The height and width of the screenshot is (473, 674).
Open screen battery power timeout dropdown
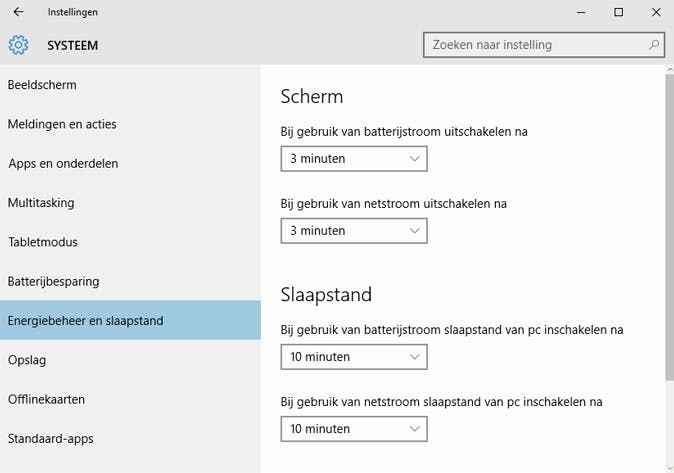tap(354, 158)
